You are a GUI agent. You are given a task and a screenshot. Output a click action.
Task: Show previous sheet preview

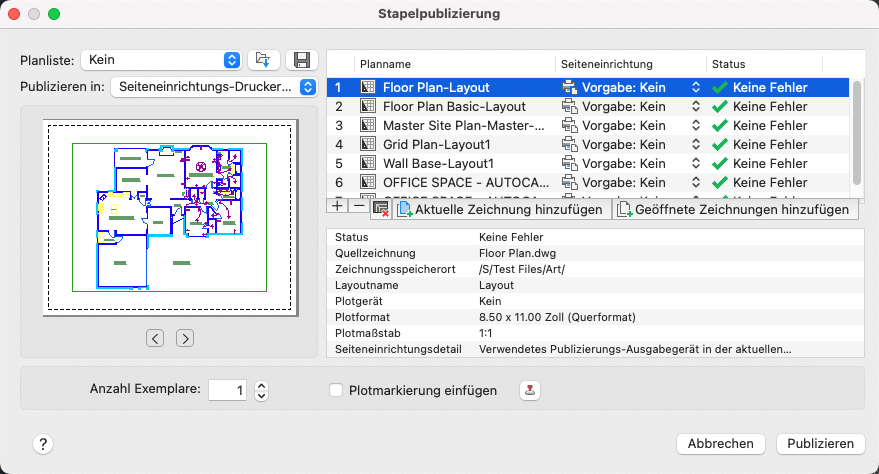[x=155, y=338]
